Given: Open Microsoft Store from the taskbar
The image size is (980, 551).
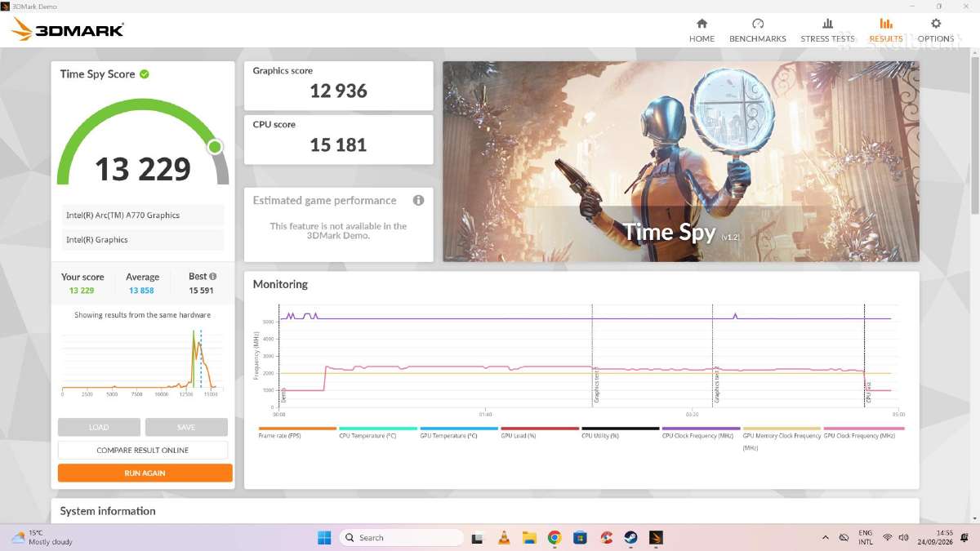Looking at the screenshot, I should 580,538.
